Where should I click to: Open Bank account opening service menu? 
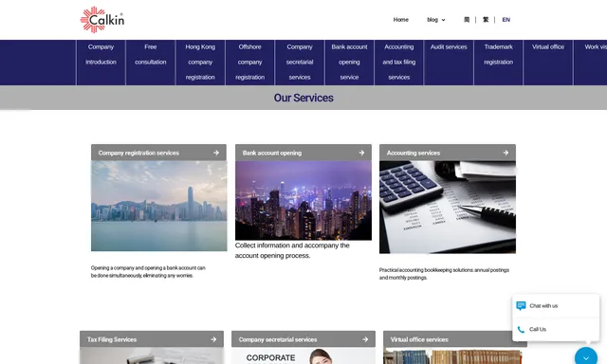coord(349,62)
